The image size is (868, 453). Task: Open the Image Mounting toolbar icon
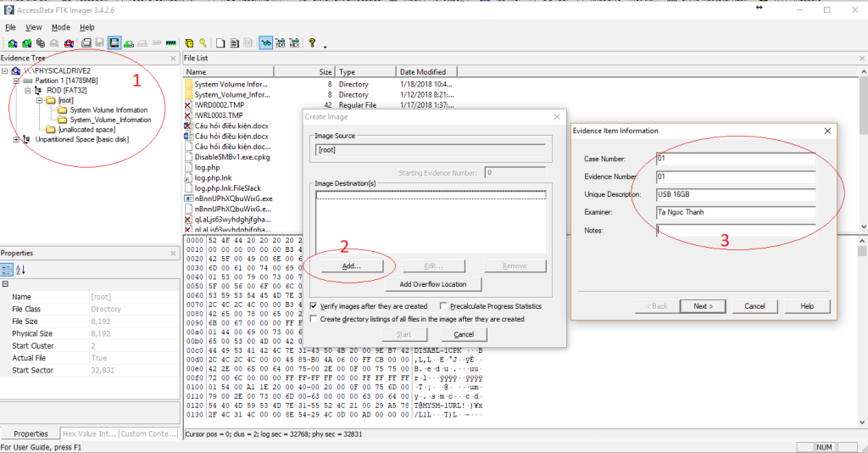coord(41,42)
